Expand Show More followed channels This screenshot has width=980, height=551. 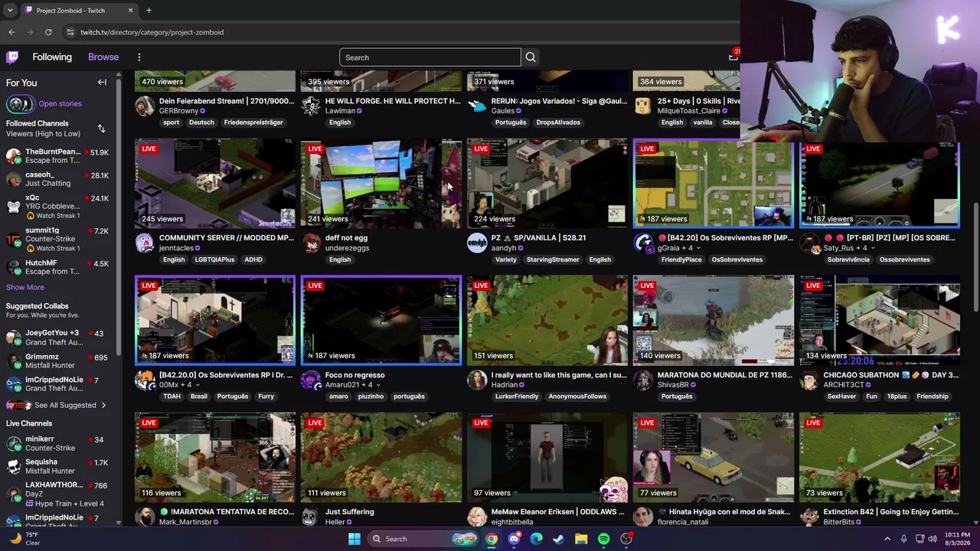(x=25, y=288)
